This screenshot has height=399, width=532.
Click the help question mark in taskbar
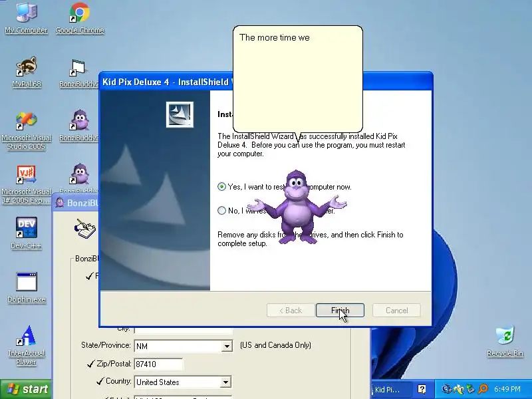pyautogui.click(x=422, y=389)
